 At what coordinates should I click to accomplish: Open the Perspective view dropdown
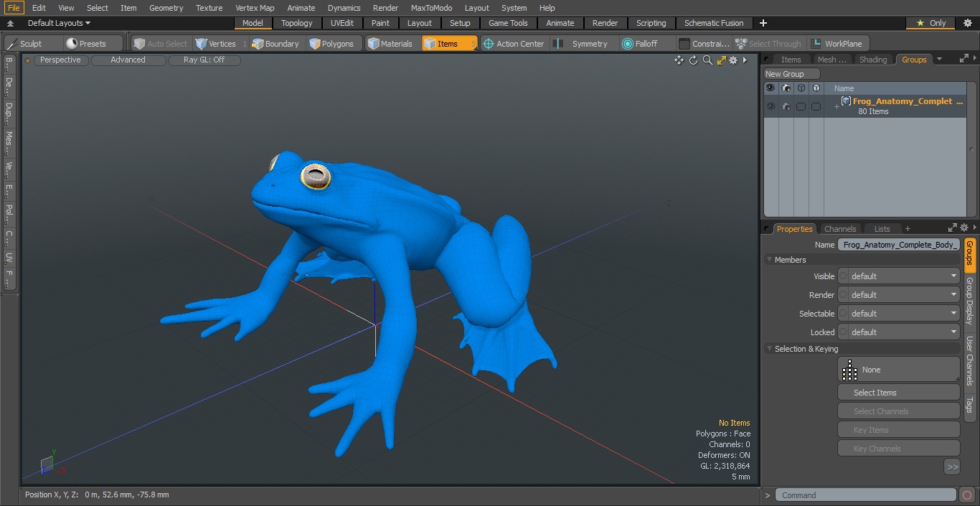pos(61,60)
